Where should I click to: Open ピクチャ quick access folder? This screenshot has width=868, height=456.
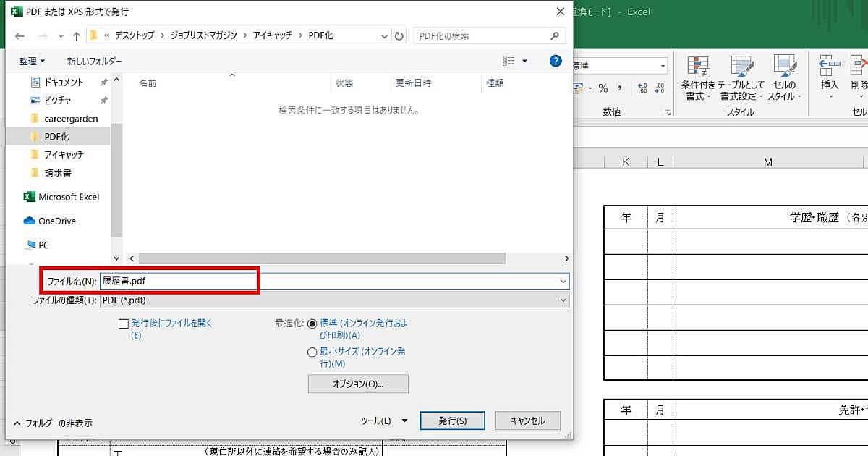coord(51,100)
